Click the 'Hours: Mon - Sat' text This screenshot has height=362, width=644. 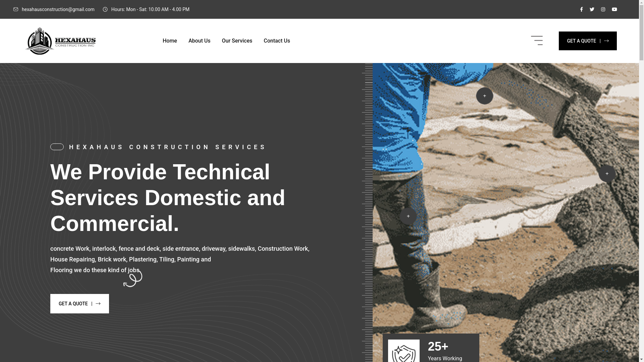click(150, 9)
